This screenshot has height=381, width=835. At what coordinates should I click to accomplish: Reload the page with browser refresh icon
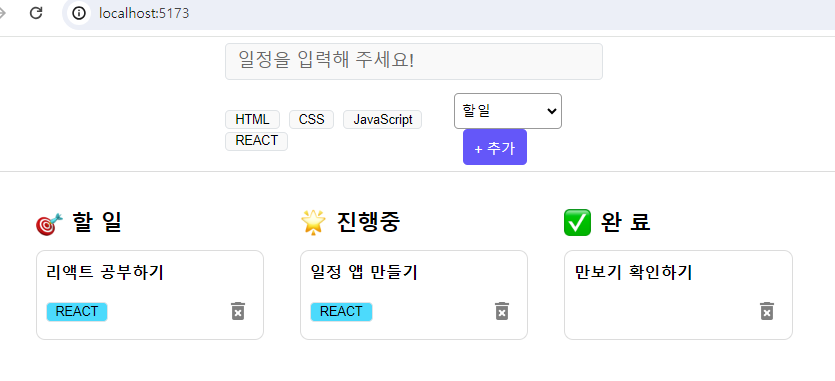pyautogui.click(x=36, y=13)
